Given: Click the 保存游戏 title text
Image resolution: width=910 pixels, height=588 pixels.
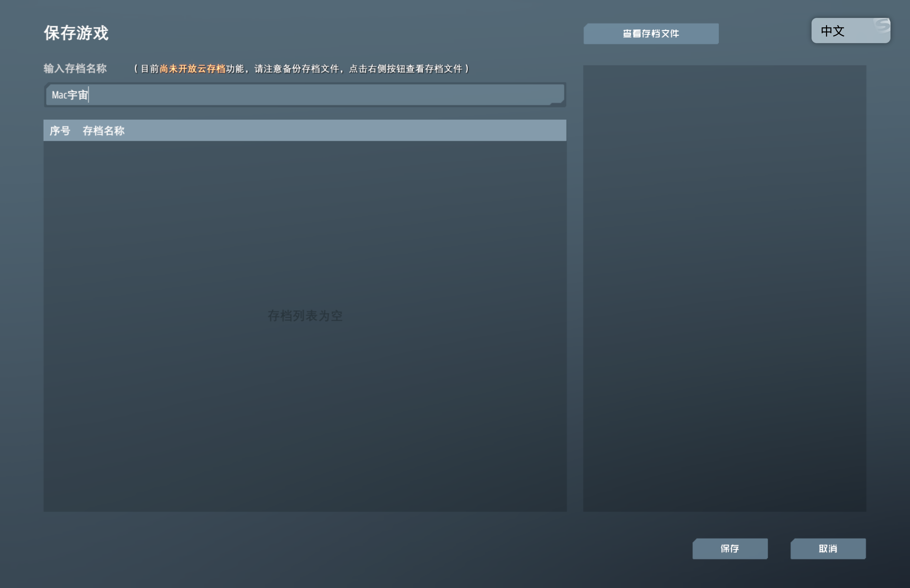Looking at the screenshot, I should 76,33.
